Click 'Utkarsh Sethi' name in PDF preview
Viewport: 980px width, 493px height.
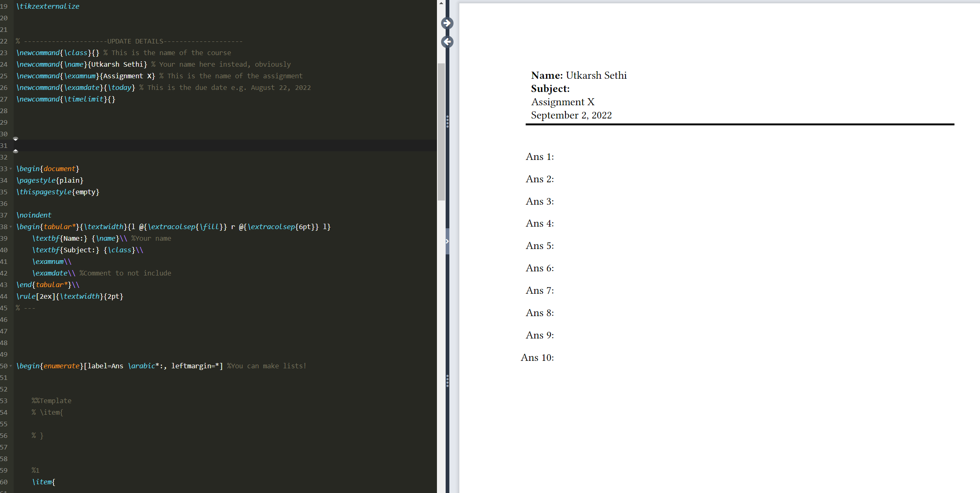pyautogui.click(x=596, y=75)
